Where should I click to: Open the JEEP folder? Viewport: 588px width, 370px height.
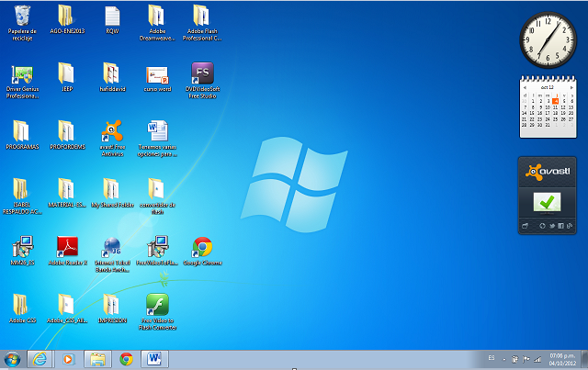66,74
